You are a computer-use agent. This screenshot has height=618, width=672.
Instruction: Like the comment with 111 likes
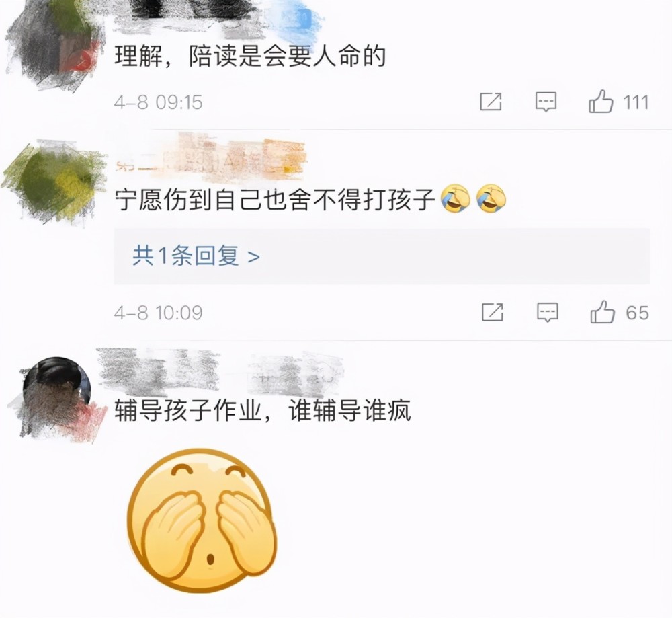(x=601, y=102)
